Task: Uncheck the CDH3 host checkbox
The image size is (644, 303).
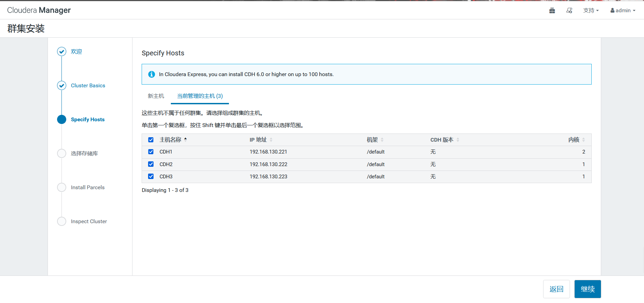Action: coord(151,176)
